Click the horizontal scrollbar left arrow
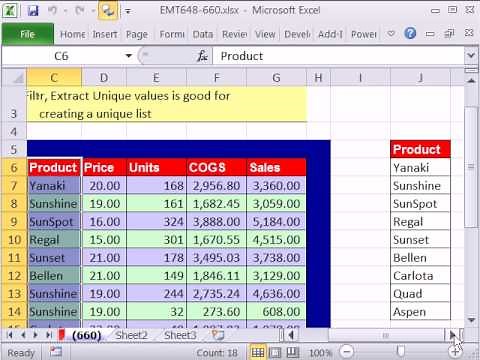This screenshot has width=480, height=360. 291,335
